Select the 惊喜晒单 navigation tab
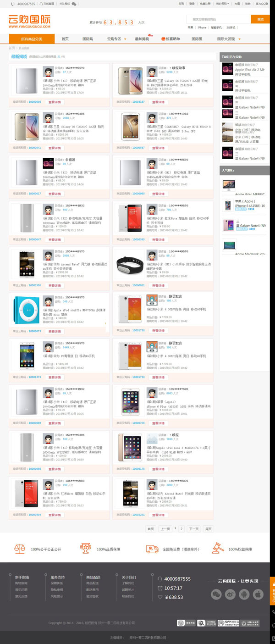 [x=170, y=39]
